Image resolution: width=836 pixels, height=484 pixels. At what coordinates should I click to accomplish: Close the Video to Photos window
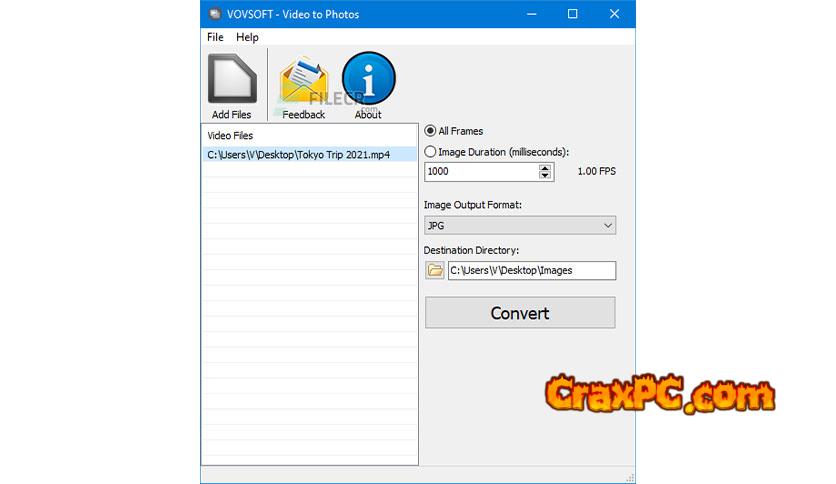pyautogui.click(x=614, y=14)
